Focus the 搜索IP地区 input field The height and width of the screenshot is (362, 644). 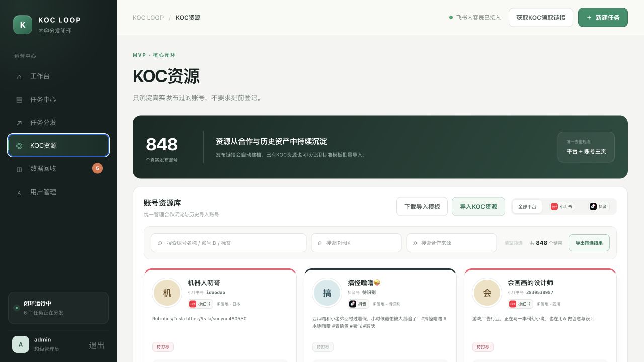coord(356,243)
